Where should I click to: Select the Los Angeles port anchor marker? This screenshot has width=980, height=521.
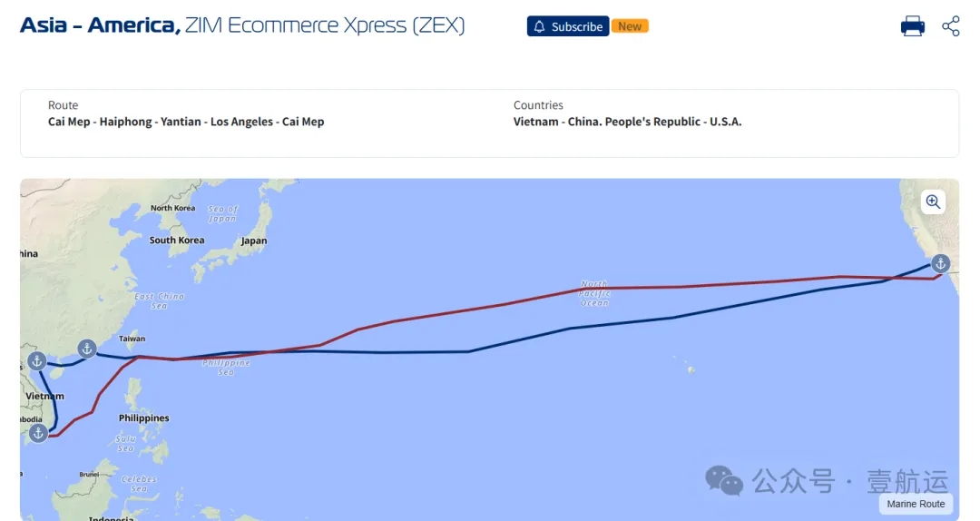click(x=940, y=263)
